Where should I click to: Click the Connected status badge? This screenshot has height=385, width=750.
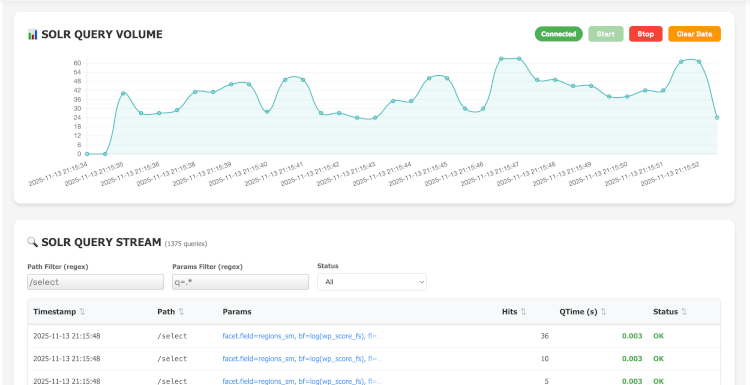tap(558, 34)
